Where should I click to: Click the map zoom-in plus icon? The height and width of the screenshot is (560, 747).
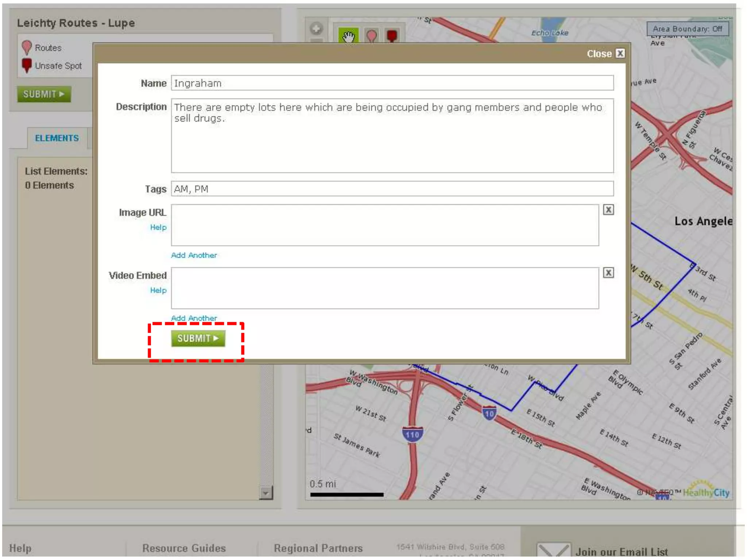tap(316, 28)
